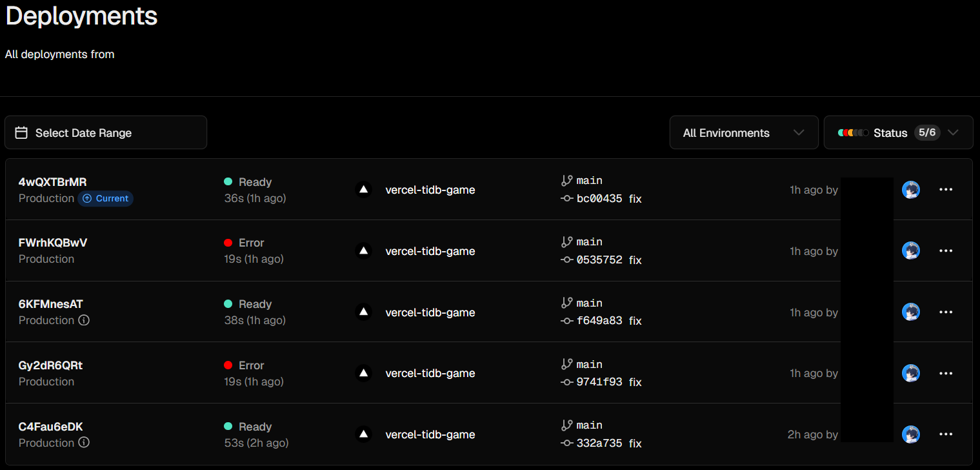
Task: Click the user avatar in the 6KFMnesAT row
Action: tap(911, 312)
